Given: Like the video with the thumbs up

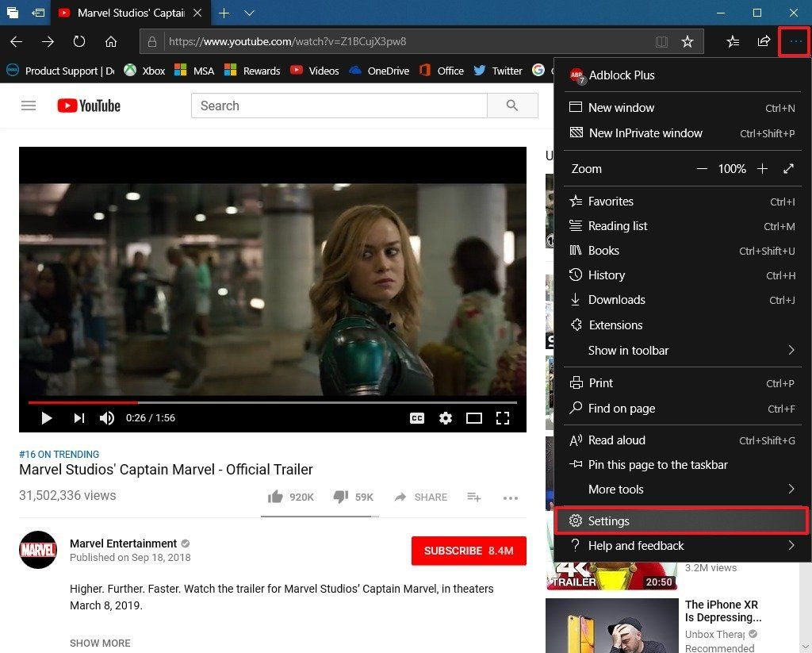Looking at the screenshot, I should 275,497.
